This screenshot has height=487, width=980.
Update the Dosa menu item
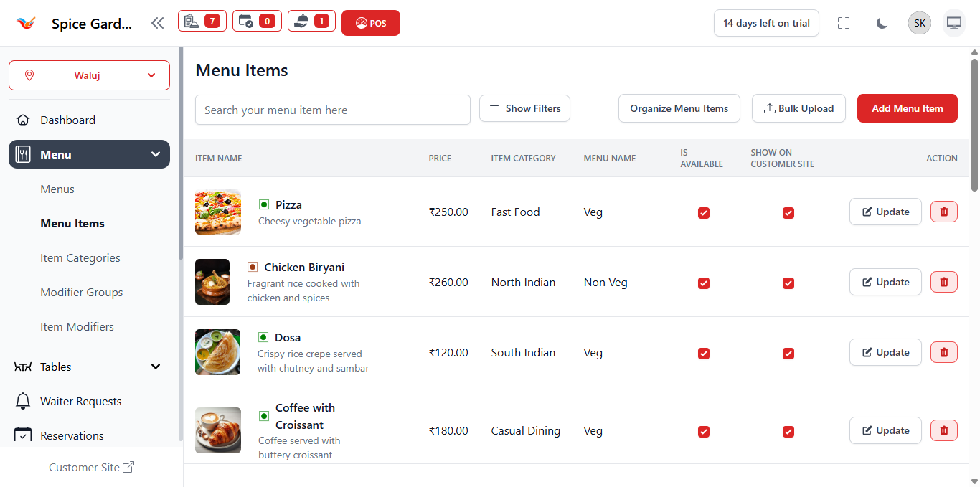[885, 352]
